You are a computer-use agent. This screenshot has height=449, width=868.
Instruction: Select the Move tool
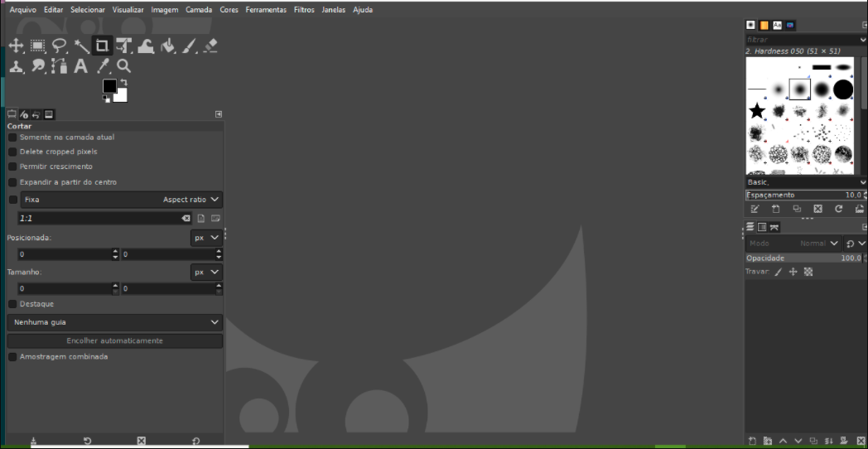click(16, 46)
